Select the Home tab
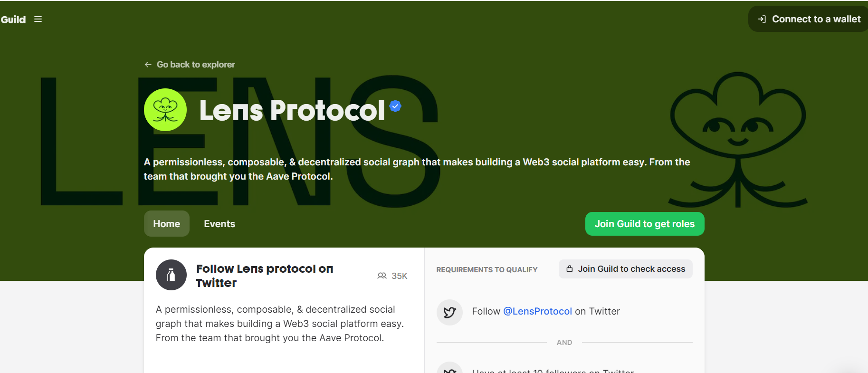The height and width of the screenshot is (373, 868). pyautogui.click(x=167, y=224)
